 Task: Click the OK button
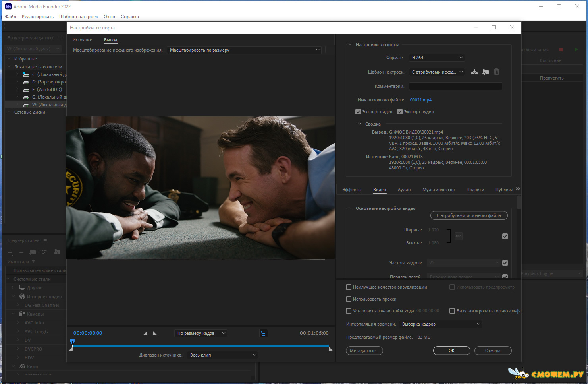click(452, 351)
